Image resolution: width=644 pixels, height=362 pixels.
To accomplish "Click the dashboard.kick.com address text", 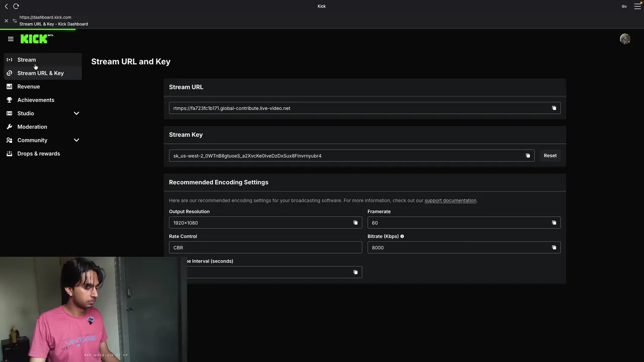I will 45,17.
